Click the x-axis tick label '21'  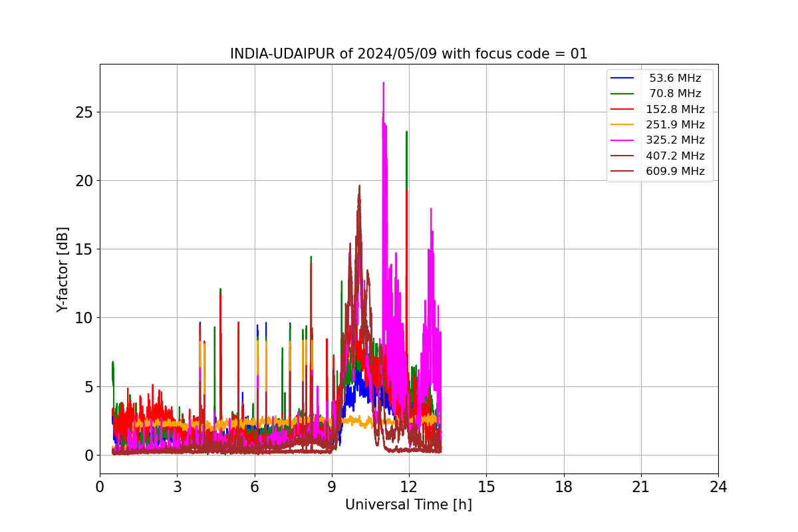coord(641,487)
